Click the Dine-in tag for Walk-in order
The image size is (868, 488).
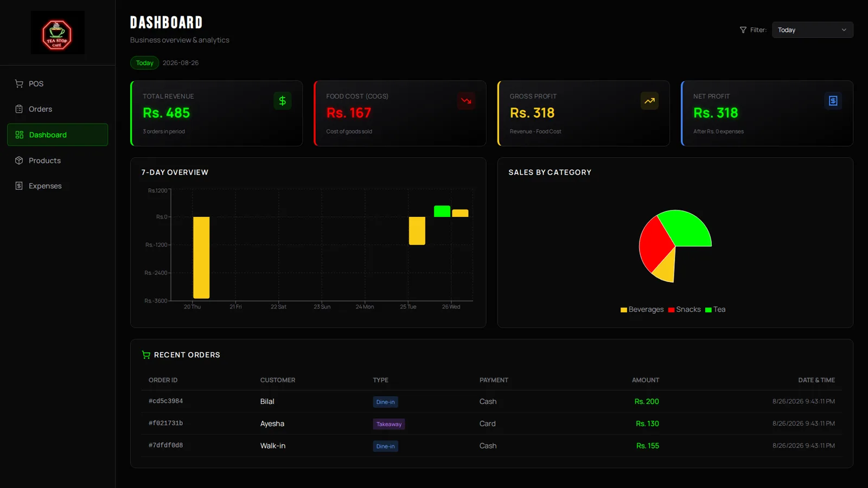click(x=386, y=446)
